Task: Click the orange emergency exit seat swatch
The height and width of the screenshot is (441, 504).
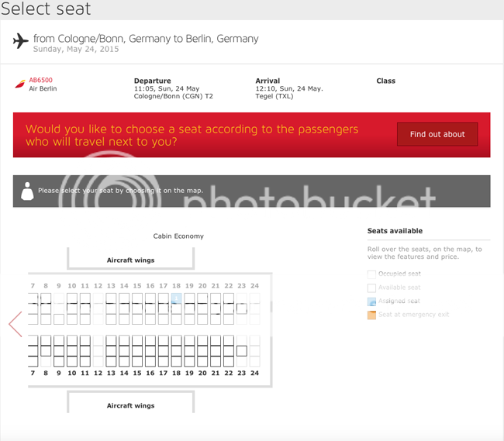Action: pos(371,315)
